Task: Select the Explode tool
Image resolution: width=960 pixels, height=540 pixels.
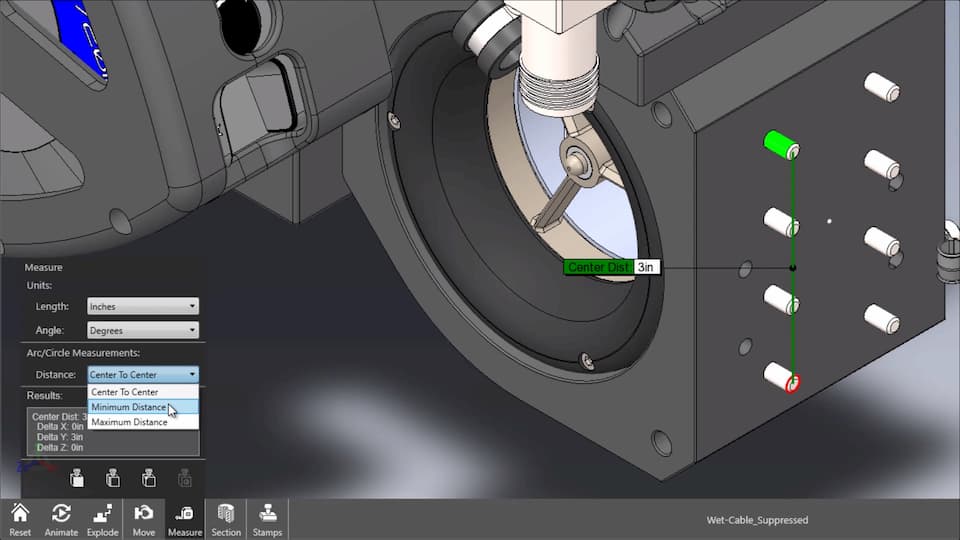Action: tap(103, 518)
